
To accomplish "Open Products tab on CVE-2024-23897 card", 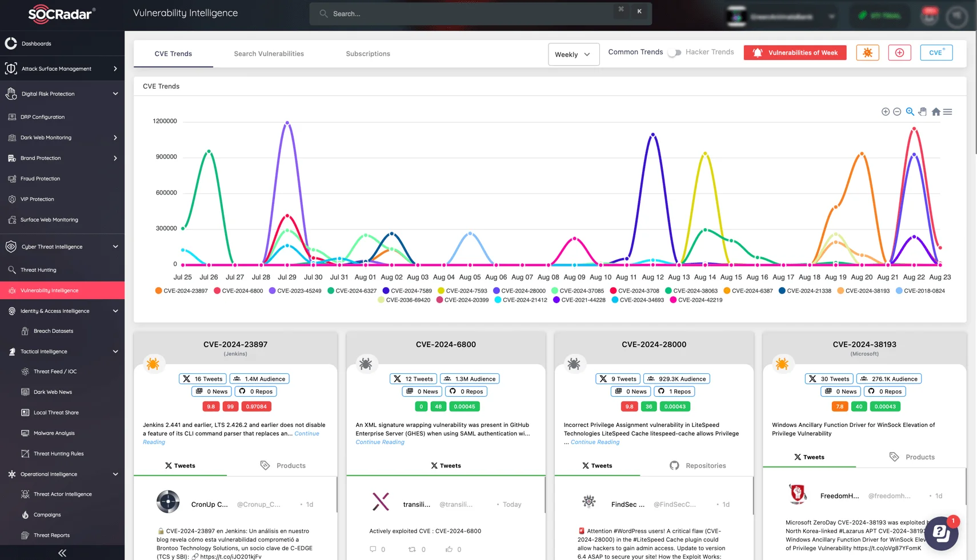I will [x=283, y=466].
